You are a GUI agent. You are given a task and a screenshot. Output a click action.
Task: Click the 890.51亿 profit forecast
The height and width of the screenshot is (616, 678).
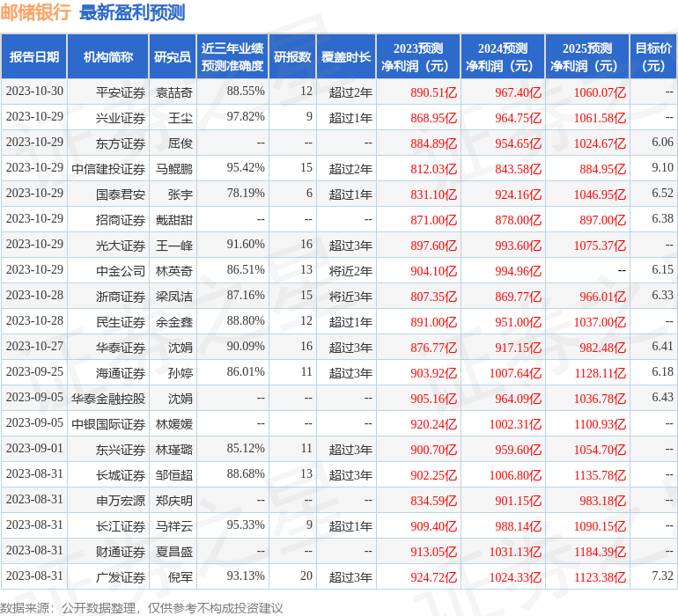(x=434, y=92)
